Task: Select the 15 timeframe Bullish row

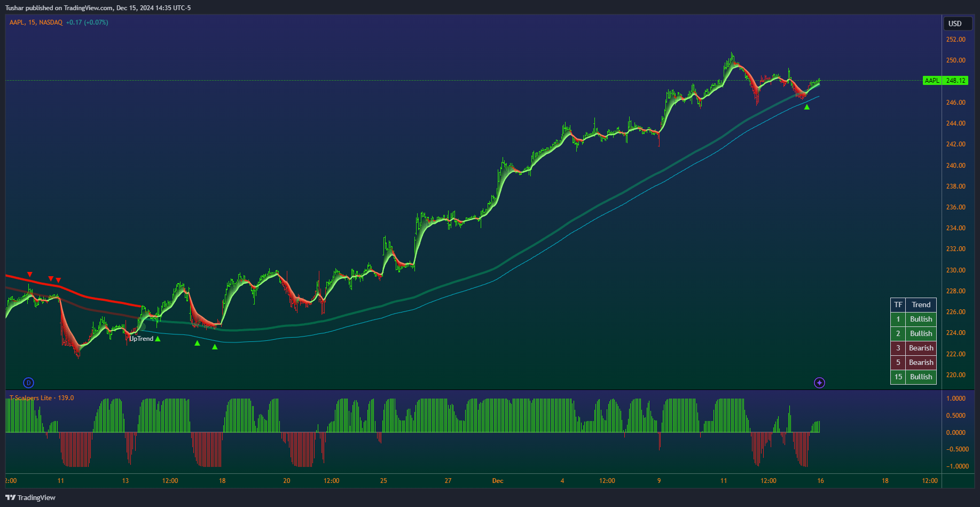Action: (913, 377)
